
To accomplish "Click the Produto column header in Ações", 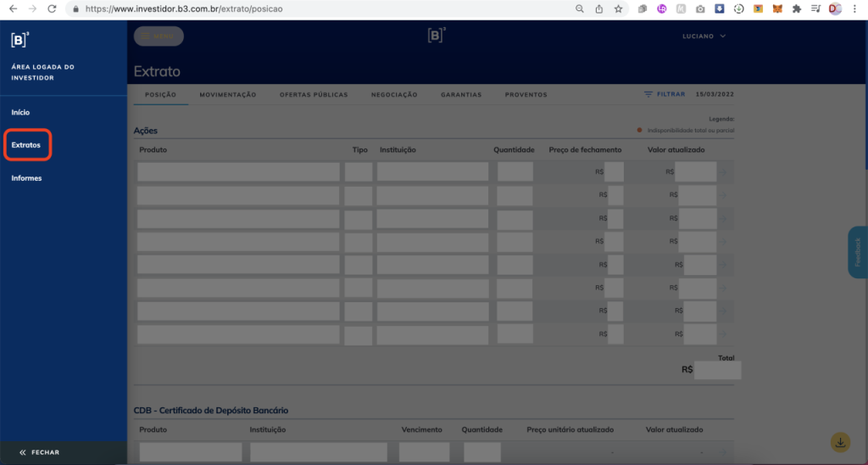I will (153, 149).
